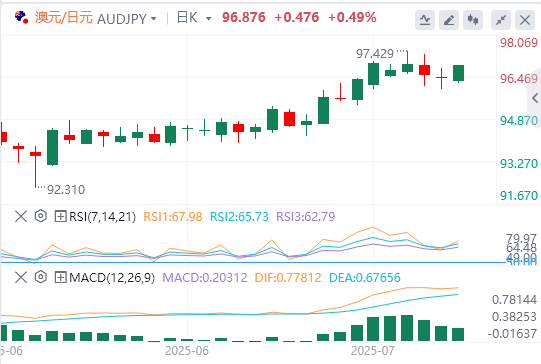Click the 91.670 price axis label
The width and height of the screenshot is (541, 364).
[x=519, y=196]
